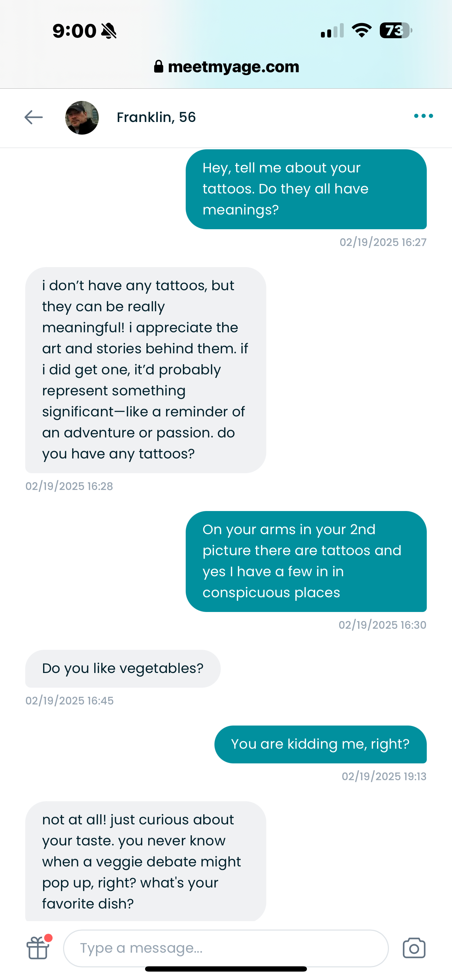Open the gift icon

38,948
